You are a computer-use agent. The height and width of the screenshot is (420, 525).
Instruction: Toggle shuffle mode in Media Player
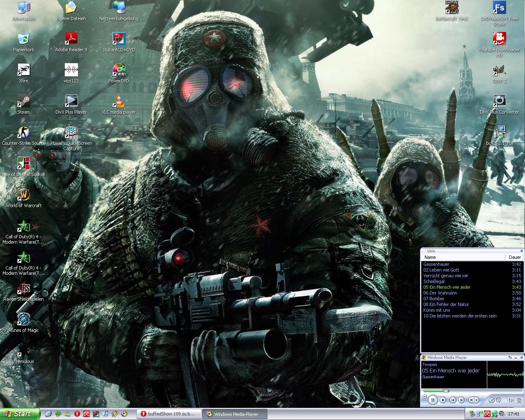click(x=492, y=400)
